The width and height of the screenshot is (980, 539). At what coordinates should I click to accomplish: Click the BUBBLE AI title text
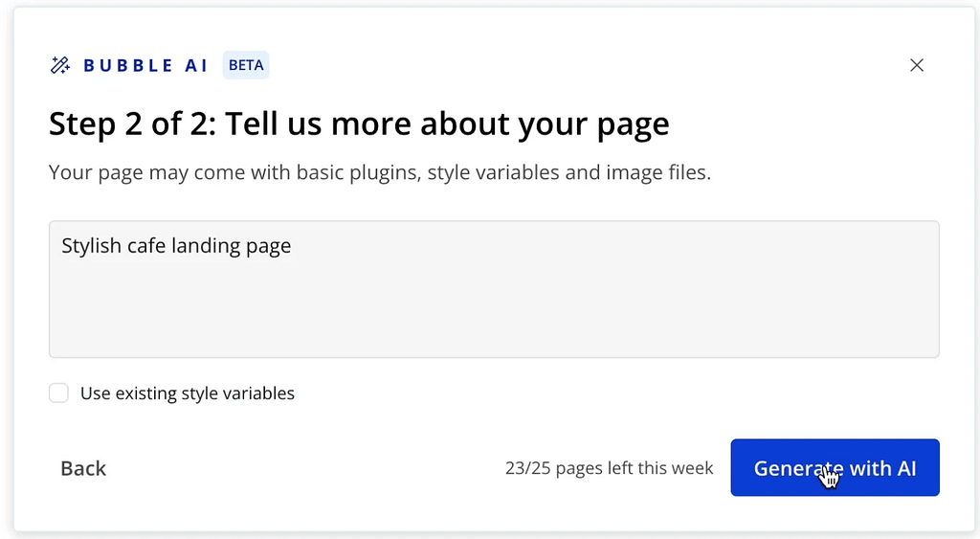click(145, 65)
